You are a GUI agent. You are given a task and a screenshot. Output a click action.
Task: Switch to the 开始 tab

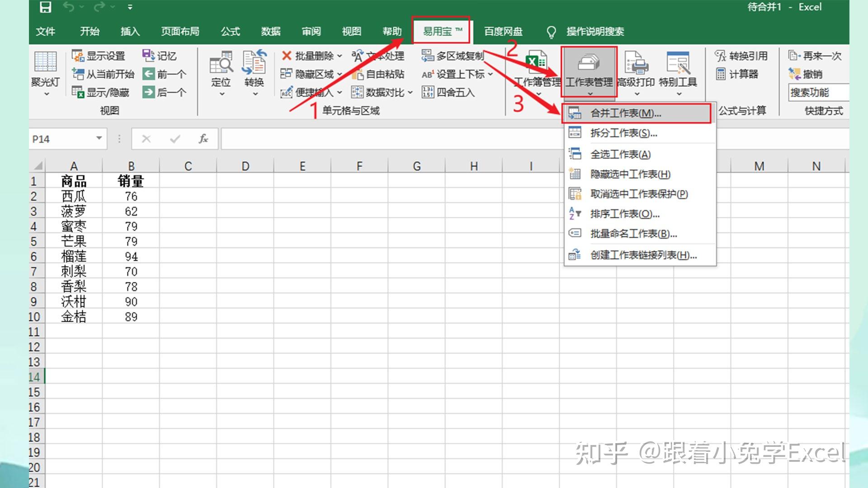point(90,31)
